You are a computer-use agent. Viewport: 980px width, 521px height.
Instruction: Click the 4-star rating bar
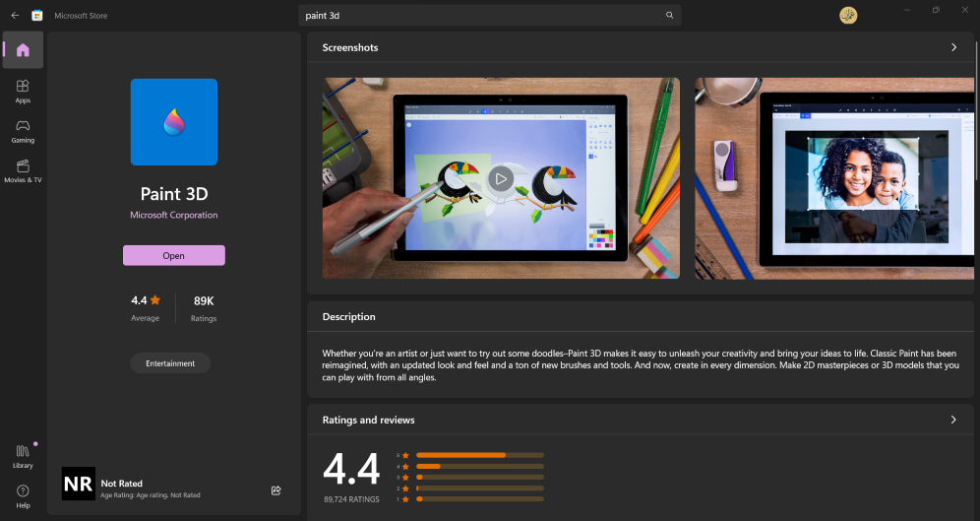[x=480, y=467]
